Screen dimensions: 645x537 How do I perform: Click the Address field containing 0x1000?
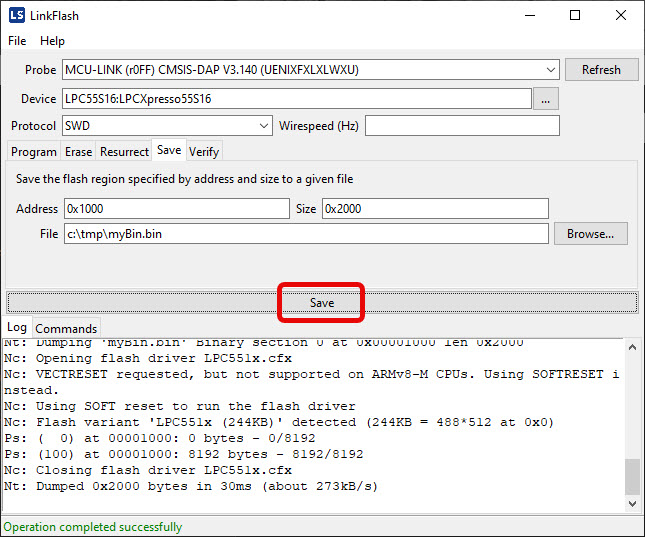(176, 209)
